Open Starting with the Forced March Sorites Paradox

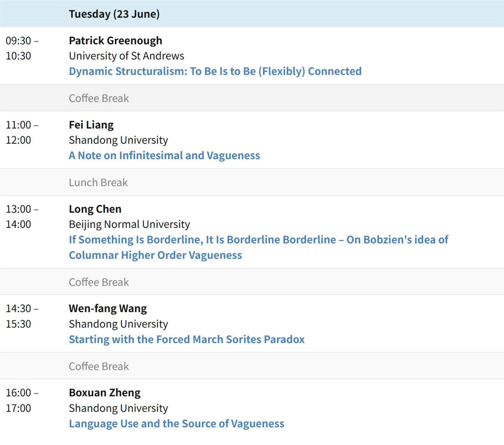[187, 339]
